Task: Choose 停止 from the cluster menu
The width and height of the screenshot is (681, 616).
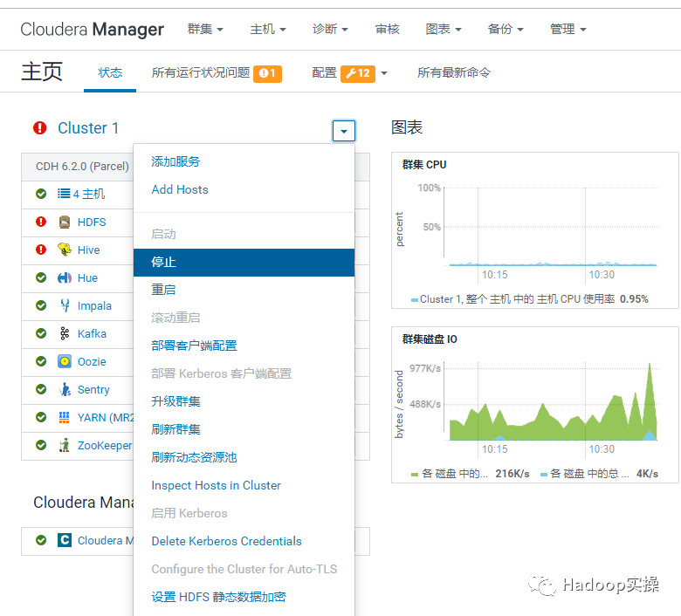Action: coord(244,263)
